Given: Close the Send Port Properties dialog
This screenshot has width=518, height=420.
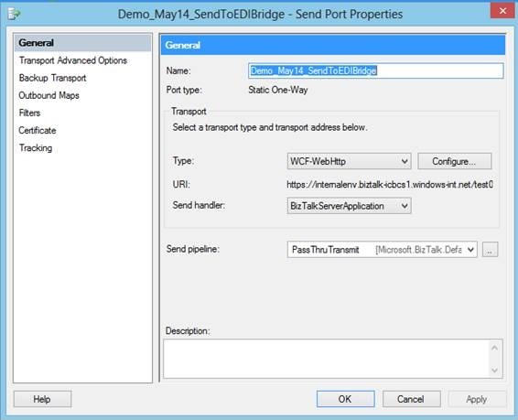Looking at the screenshot, I should (502, 11).
